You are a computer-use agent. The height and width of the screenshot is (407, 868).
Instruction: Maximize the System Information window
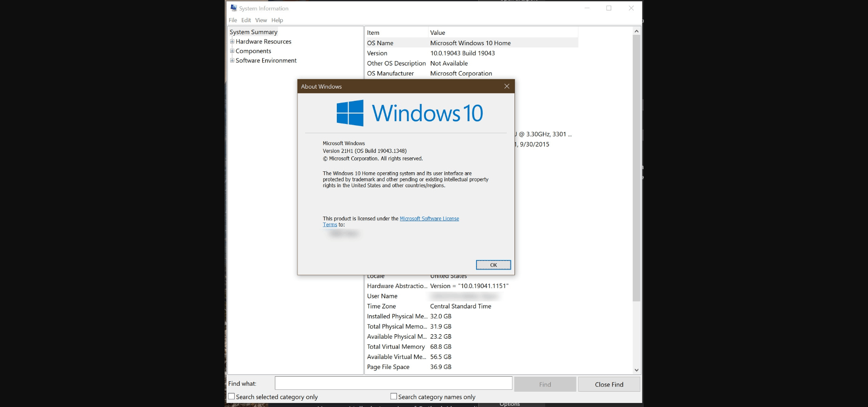tap(609, 8)
